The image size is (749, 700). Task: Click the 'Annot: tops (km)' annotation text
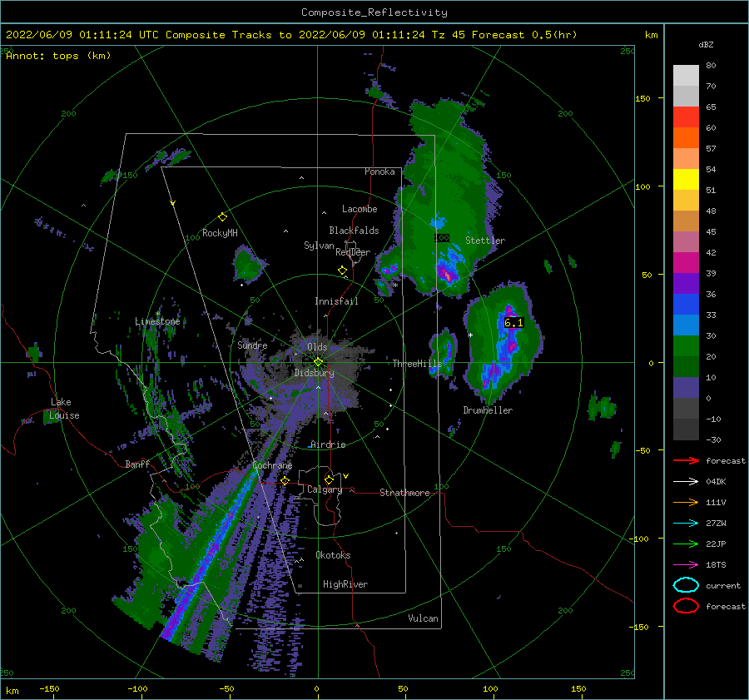[58, 56]
